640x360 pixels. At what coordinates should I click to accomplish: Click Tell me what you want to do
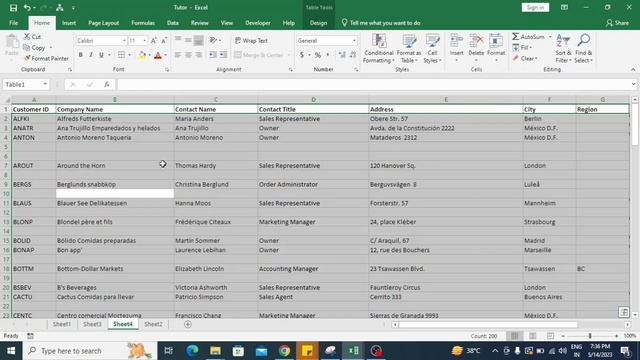point(381,23)
